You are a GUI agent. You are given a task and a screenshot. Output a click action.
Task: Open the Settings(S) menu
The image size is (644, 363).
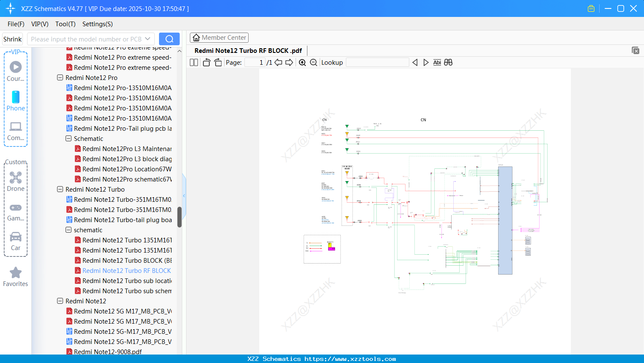[x=98, y=24]
